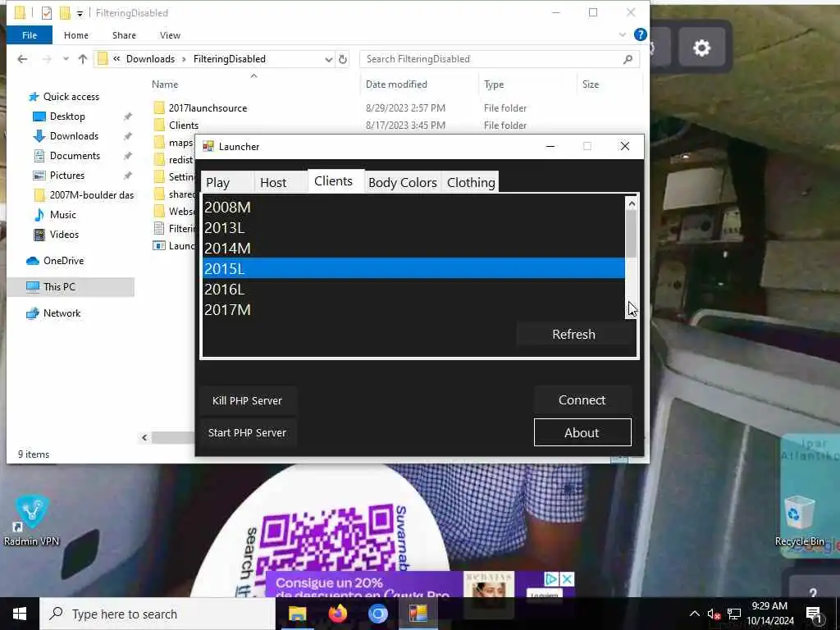Image resolution: width=840 pixels, height=630 pixels.
Task: Open Downloads in navigation pane
Action: [74, 136]
